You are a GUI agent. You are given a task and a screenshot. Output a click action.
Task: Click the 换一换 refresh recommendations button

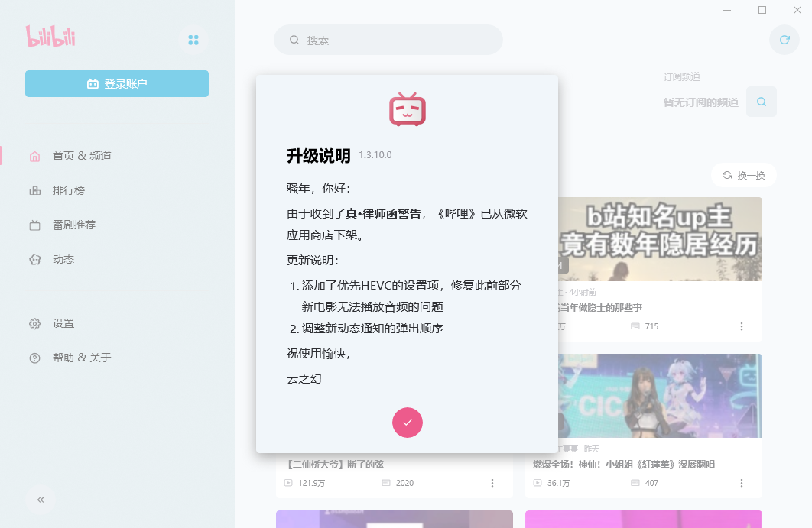[743, 175]
